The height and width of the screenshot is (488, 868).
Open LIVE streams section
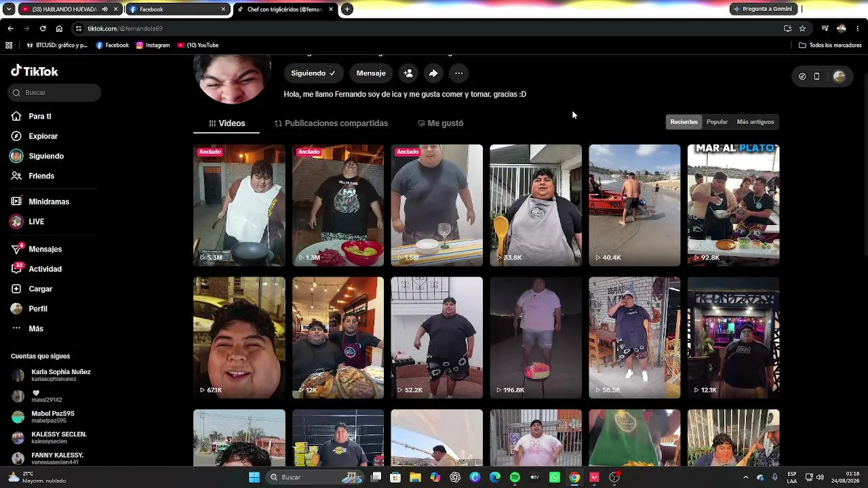pyautogui.click(x=36, y=222)
